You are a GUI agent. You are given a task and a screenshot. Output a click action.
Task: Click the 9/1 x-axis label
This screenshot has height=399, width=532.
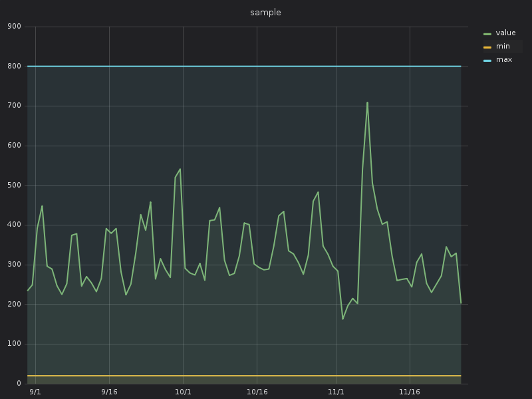pyautogui.click(x=35, y=392)
